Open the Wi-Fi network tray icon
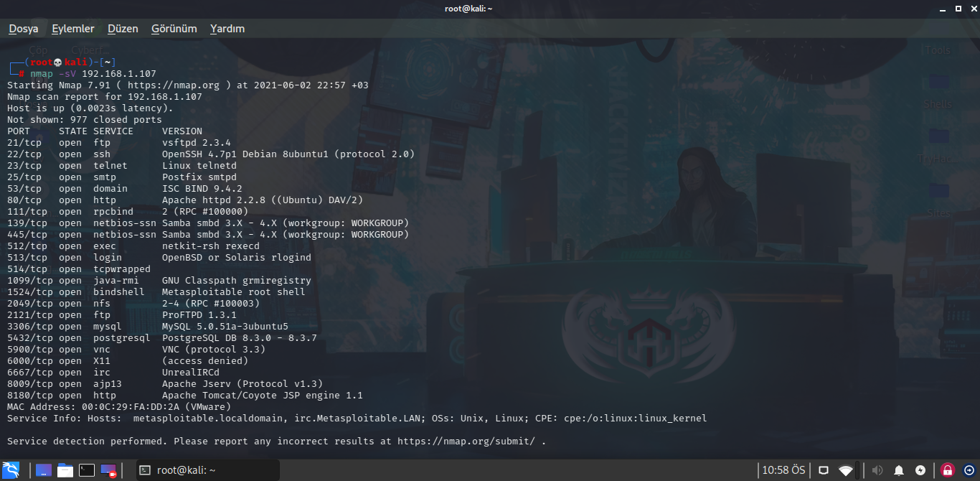Image resolution: width=980 pixels, height=481 pixels. 847,470
